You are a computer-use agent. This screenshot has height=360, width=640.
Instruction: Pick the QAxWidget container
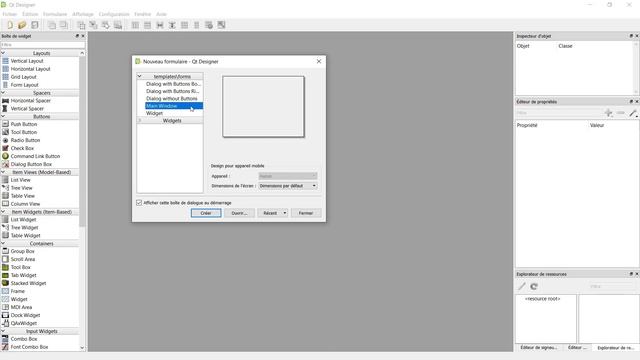(x=23, y=323)
